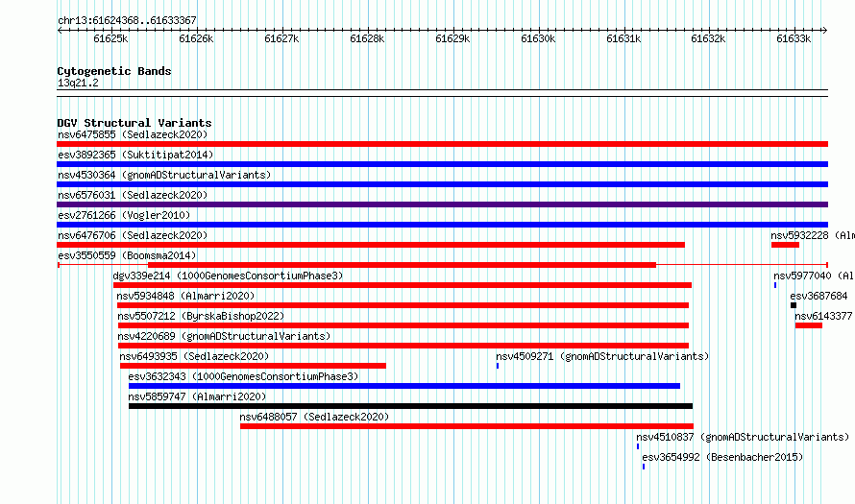The image size is (855, 504).
Task: Select the blue esv2761266 variant bar
Action: point(442,225)
